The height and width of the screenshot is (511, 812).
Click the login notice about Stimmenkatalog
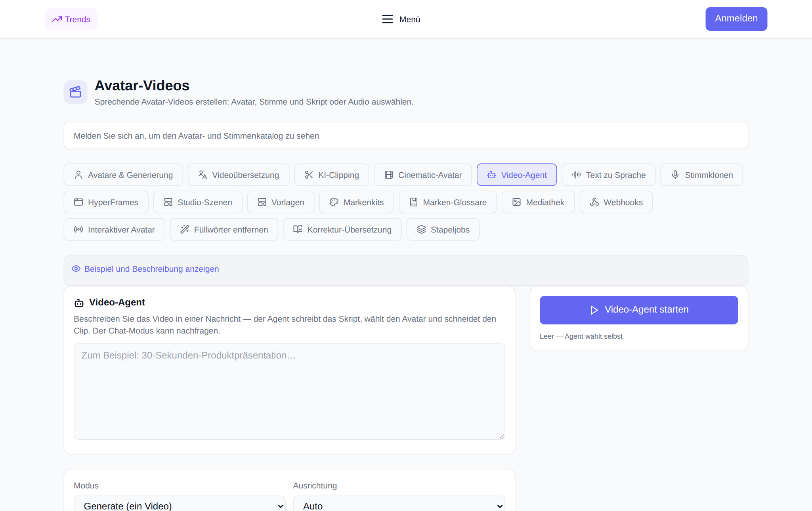(406, 135)
